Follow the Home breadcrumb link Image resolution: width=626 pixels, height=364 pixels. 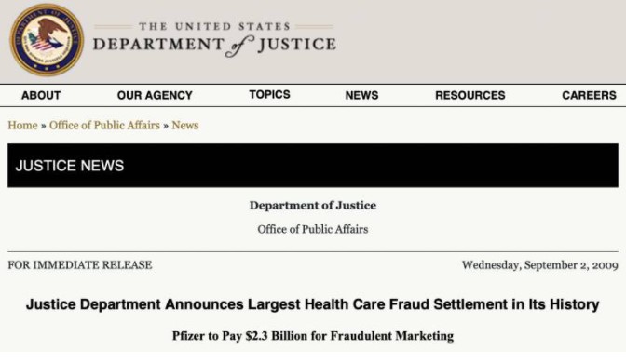22,126
